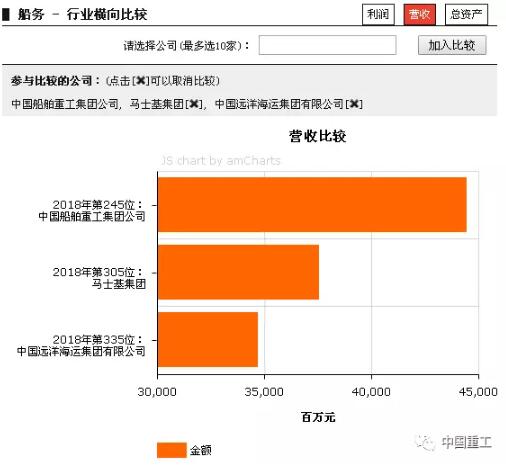Click the 中国船舶重工集团公司 revenue bar
The height and width of the screenshot is (467, 506).
pos(312,205)
